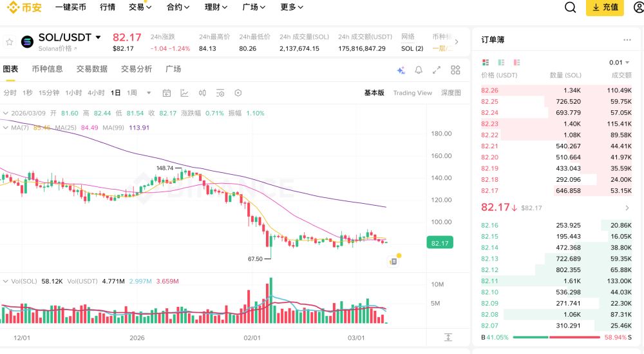644x354 pixels.
Task: Open the SOL/USDT pair selector dropdown
Action: point(98,37)
